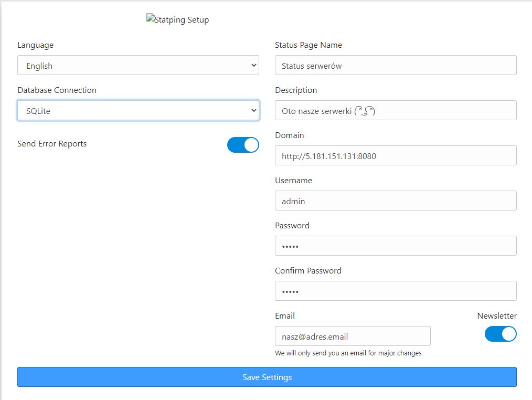The width and height of the screenshot is (532, 400).
Task: Click the Statping Setup logo image
Action: pos(177,20)
